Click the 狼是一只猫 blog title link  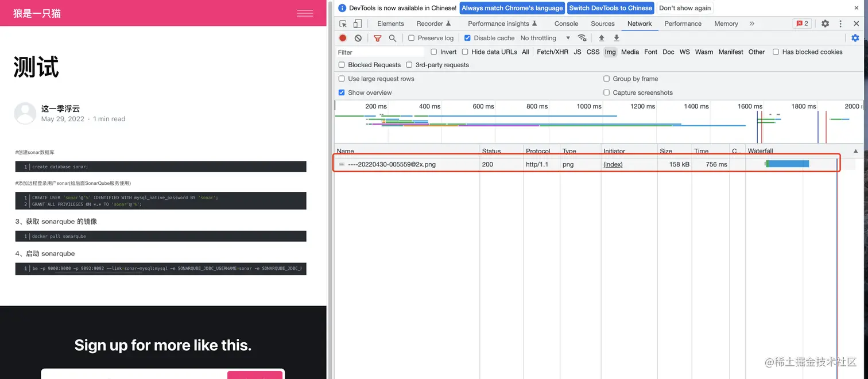coord(37,13)
